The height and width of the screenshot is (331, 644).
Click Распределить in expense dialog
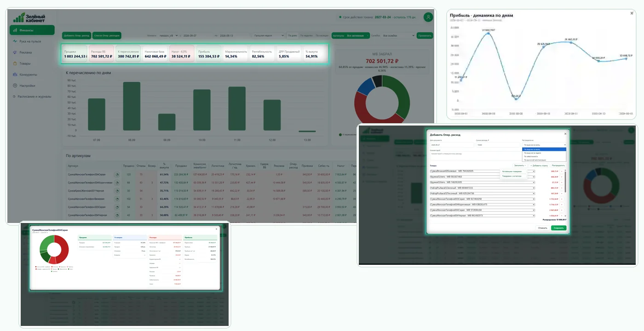click(x=558, y=165)
